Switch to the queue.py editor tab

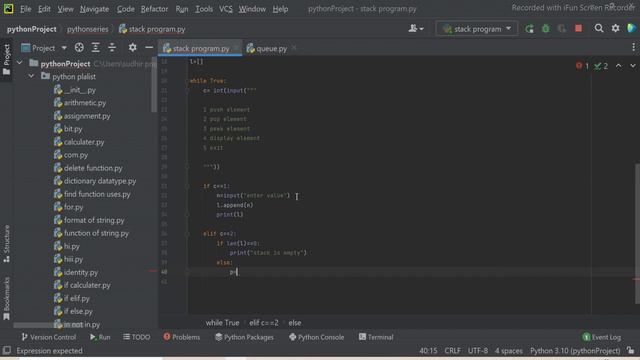tap(267, 49)
